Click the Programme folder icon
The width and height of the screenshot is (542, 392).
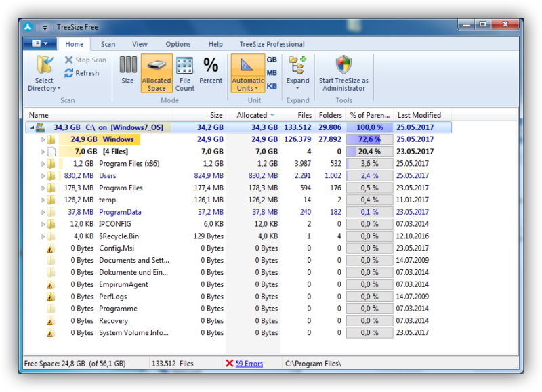51,309
